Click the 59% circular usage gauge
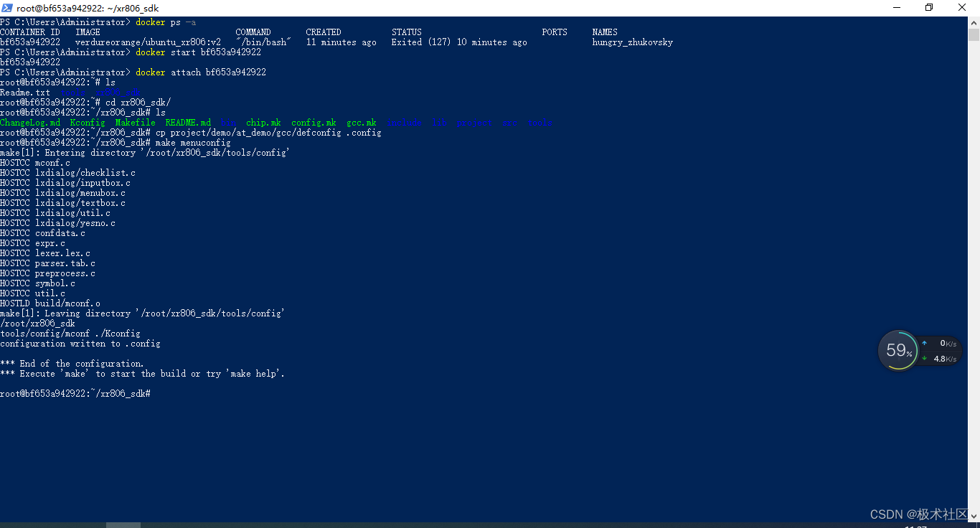The width and height of the screenshot is (980, 528). coord(898,350)
